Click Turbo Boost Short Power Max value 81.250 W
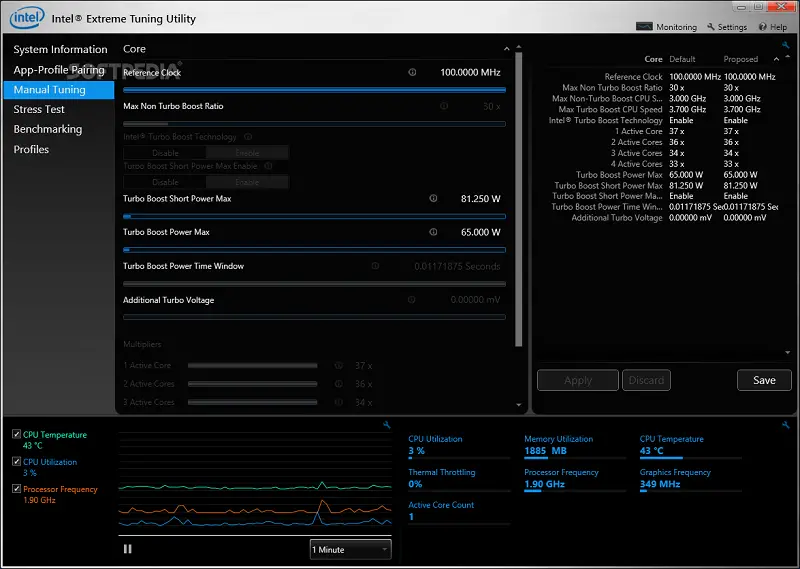 pyautogui.click(x=480, y=199)
